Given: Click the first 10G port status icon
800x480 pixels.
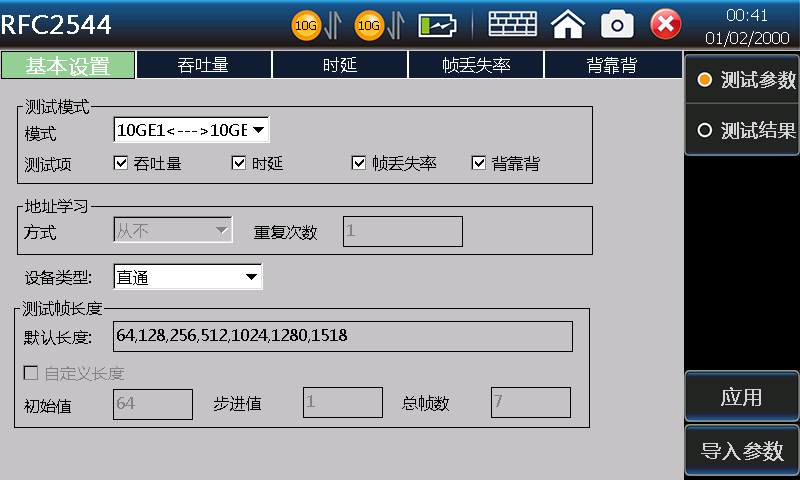Looking at the screenshot, I should (x=306, y=24).
